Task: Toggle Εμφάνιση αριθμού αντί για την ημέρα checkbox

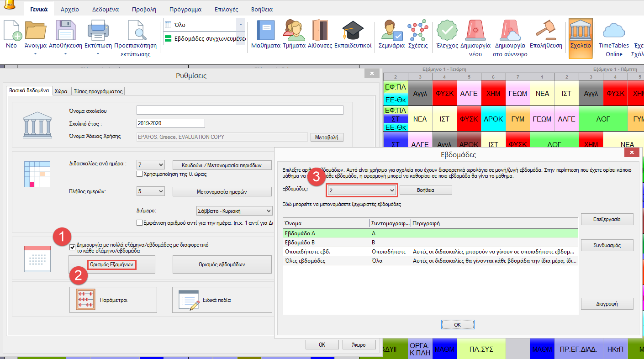Action: pos(140,223)
